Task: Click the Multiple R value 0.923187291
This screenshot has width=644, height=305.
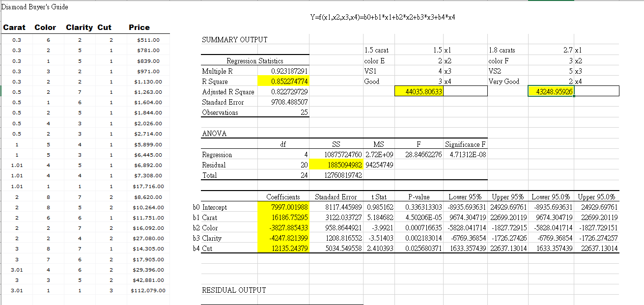Action: [289, 71]
